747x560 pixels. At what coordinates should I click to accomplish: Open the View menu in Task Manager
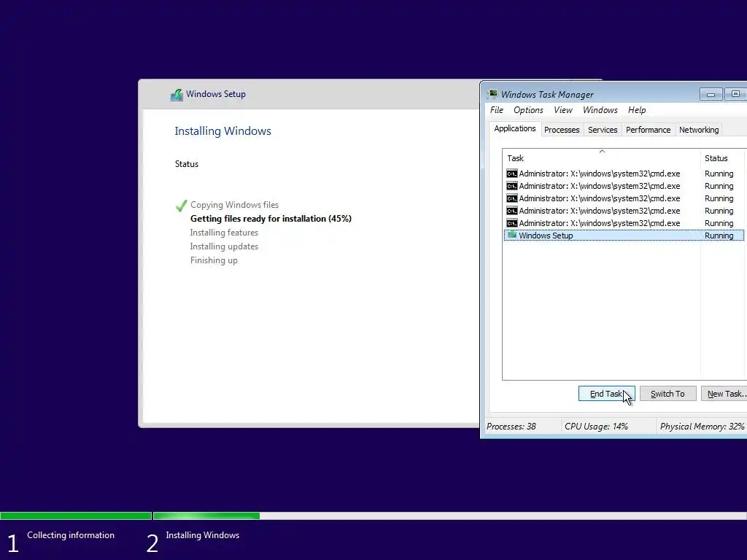[562, 110]
